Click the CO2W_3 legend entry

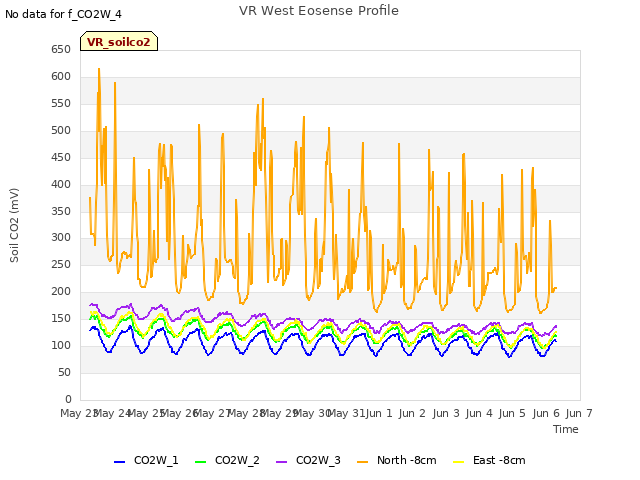308,460
